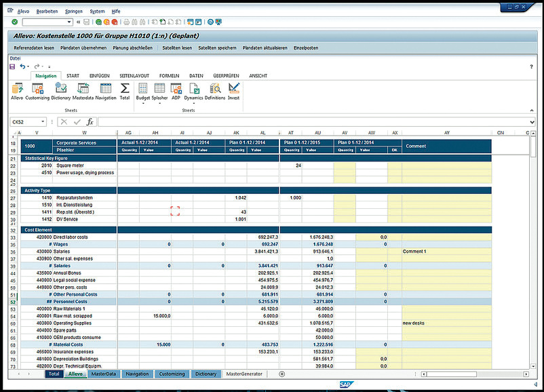Viewport: 544px width, 392px height.
Task: Click the Satelliten speichern button
Action: coord(217,48)
